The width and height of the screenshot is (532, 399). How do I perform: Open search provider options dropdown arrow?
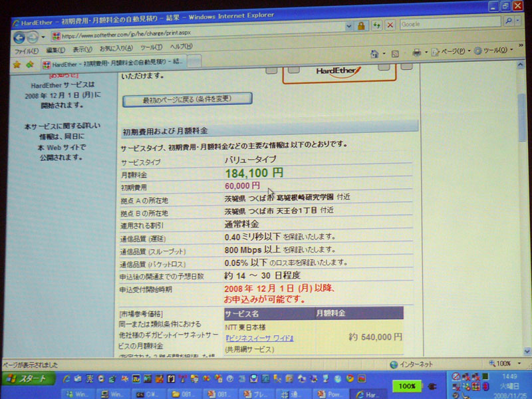pos(518,21)
